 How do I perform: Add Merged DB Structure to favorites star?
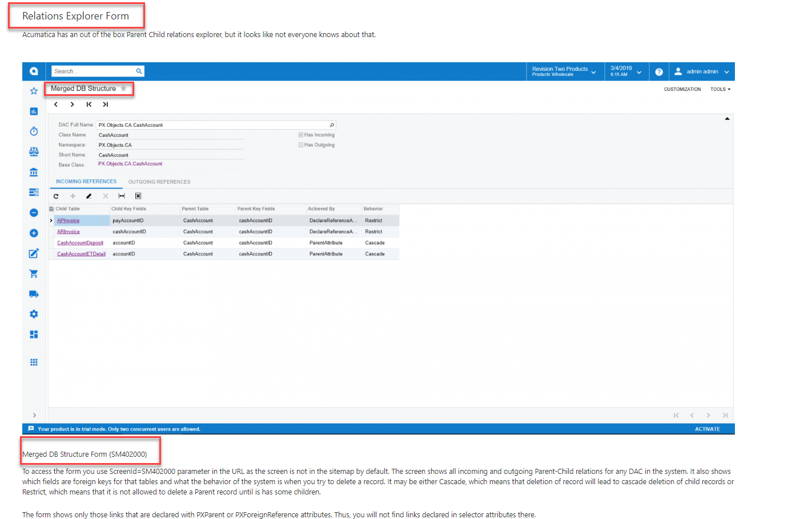[x=123, y=88]
